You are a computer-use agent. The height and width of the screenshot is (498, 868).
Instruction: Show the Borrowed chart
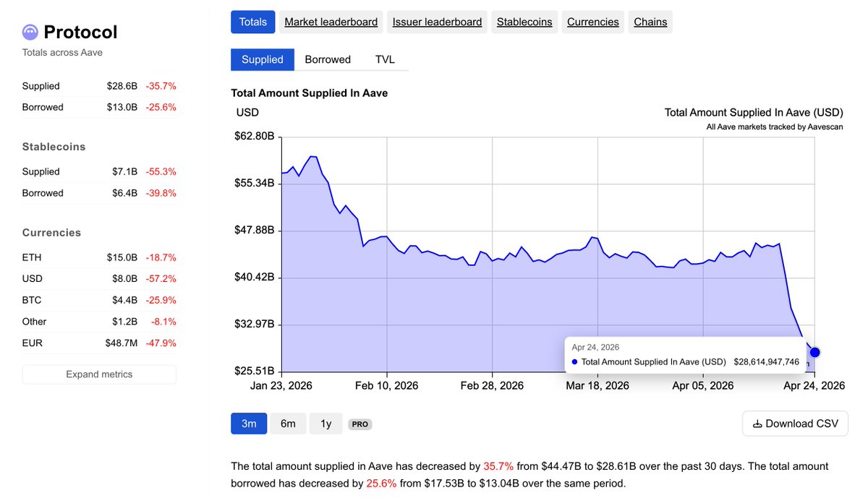click(x=328, y=59)
